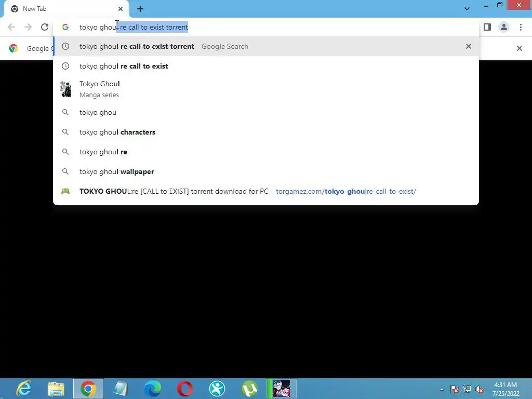Close the New Tab tab
The width and height of the screenshot is (532, 399).
pos(121,9)
